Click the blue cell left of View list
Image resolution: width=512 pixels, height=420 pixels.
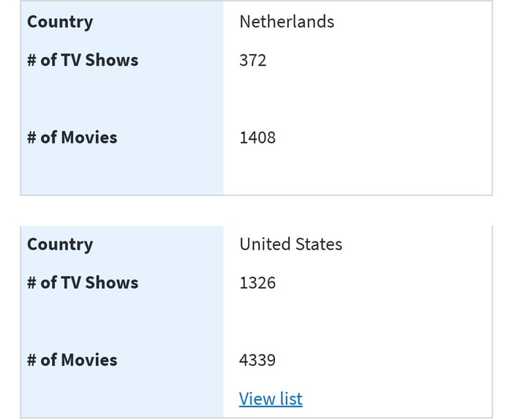click(x=121, y=399)
